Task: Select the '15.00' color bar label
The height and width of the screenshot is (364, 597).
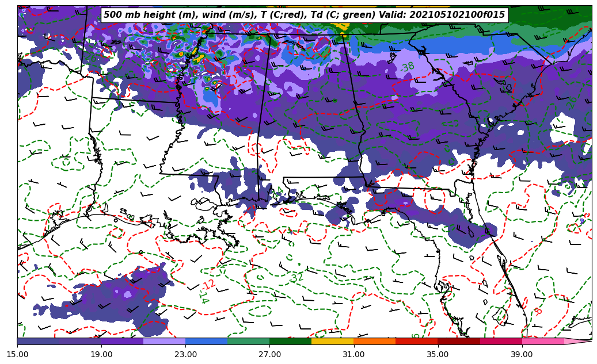Action: pos(17,354)
